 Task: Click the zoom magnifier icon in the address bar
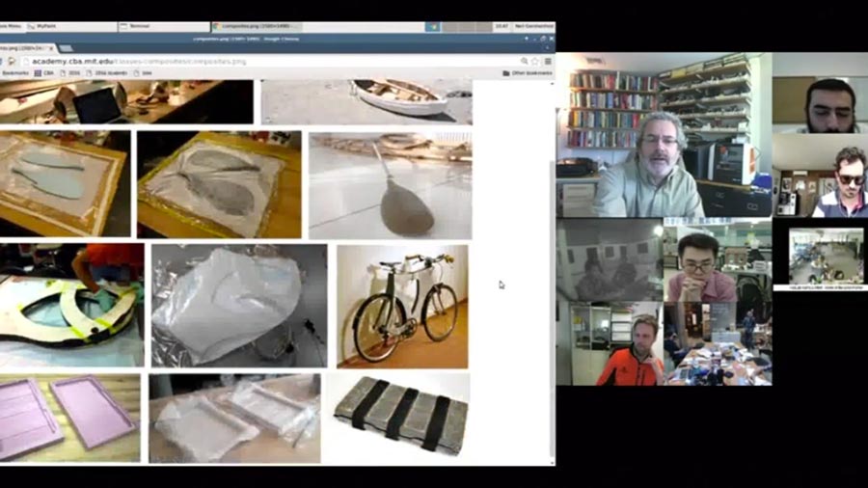point(524,62)
